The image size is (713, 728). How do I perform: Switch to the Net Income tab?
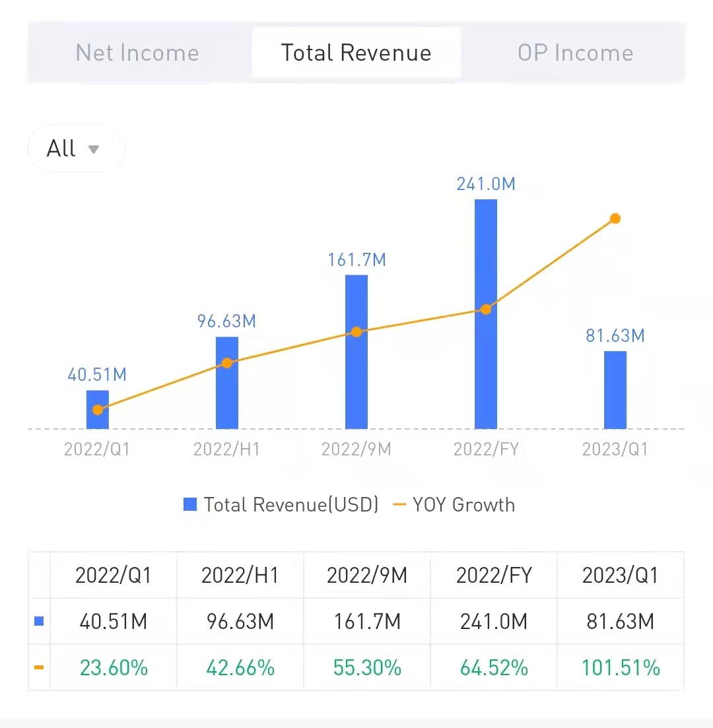pos(137,52)
